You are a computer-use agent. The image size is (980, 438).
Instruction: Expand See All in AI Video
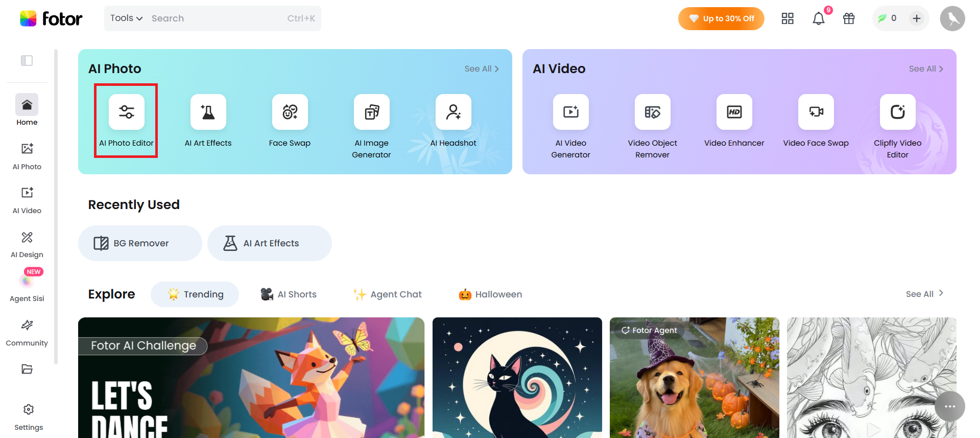(x=926, y=68)
